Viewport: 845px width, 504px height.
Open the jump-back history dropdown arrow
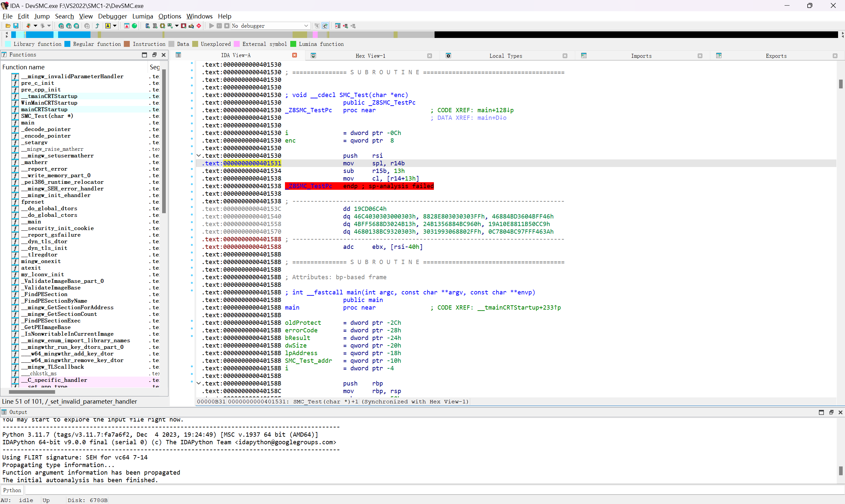[35, 26]
